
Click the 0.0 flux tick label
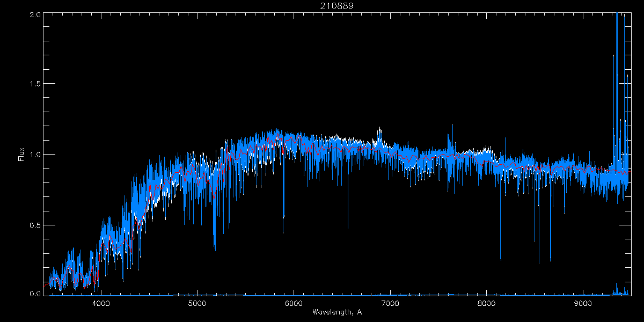tap(35, 294)
